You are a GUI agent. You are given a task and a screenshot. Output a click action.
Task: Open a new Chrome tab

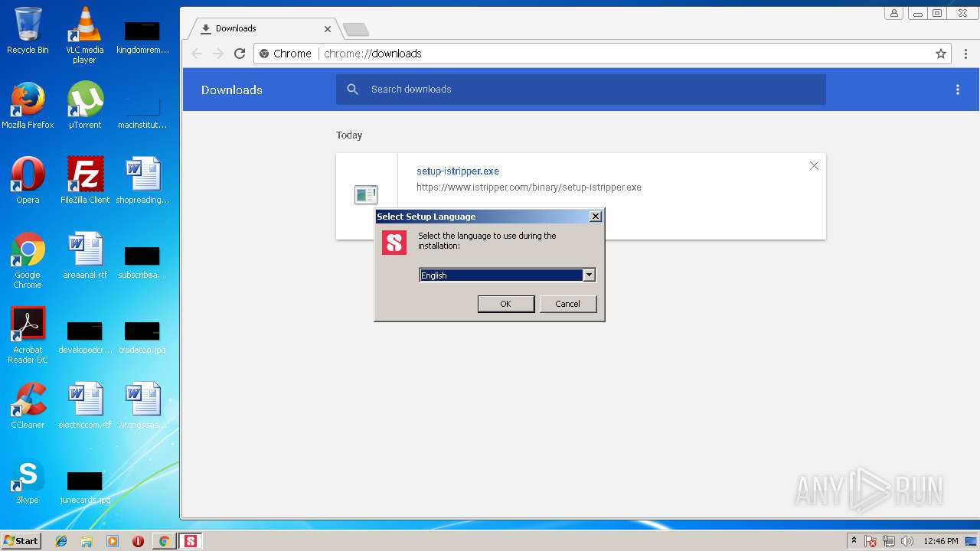click(x=355, y=29)
